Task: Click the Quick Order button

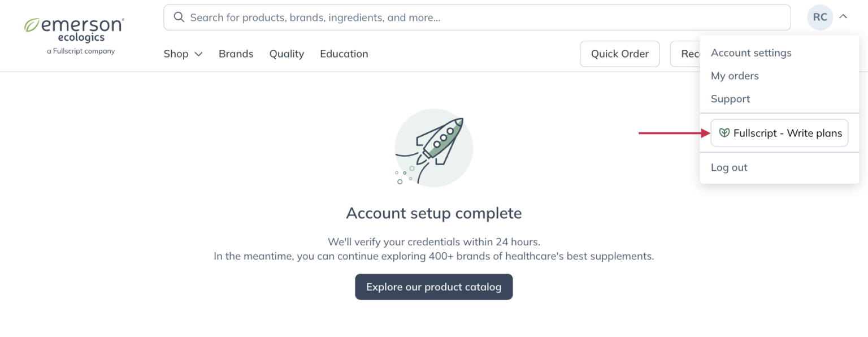Action: [x=619, y=53]
